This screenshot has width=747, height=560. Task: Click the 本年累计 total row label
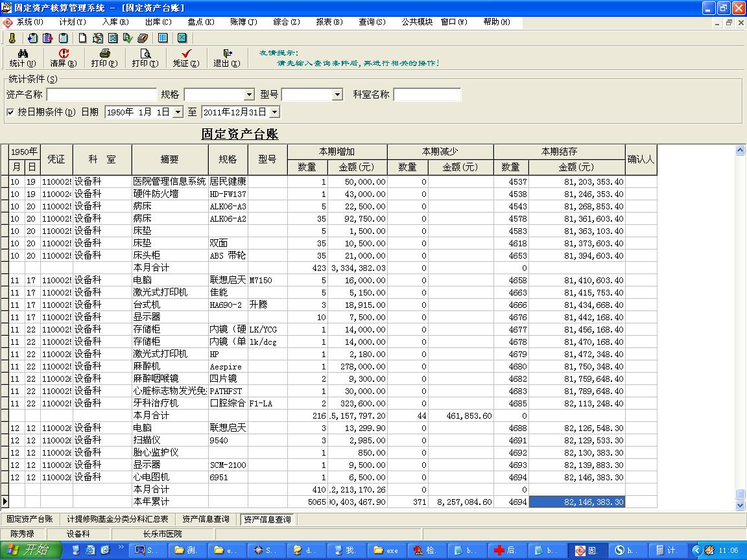pyautogui.click(x=170, y=502)
